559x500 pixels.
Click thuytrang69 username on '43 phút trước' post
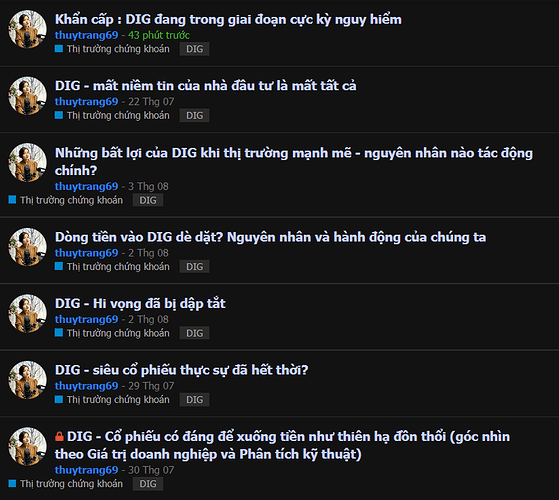pyautogui.click(x=86, y=35)
